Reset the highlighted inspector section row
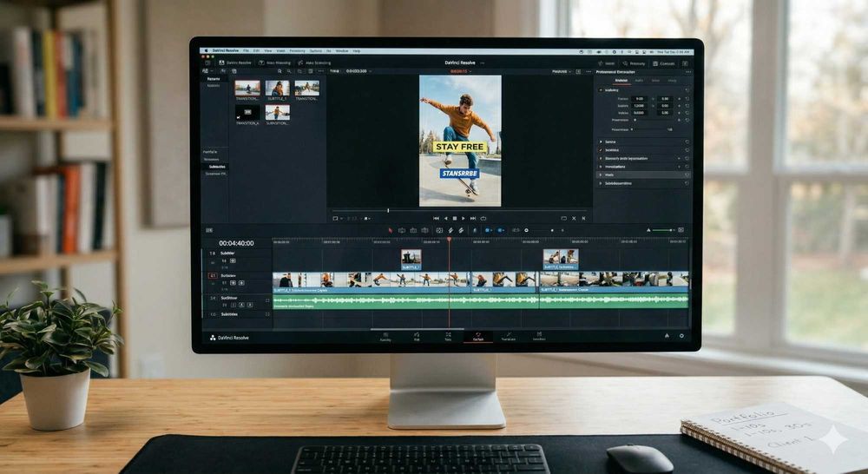 tap(687, 175)
